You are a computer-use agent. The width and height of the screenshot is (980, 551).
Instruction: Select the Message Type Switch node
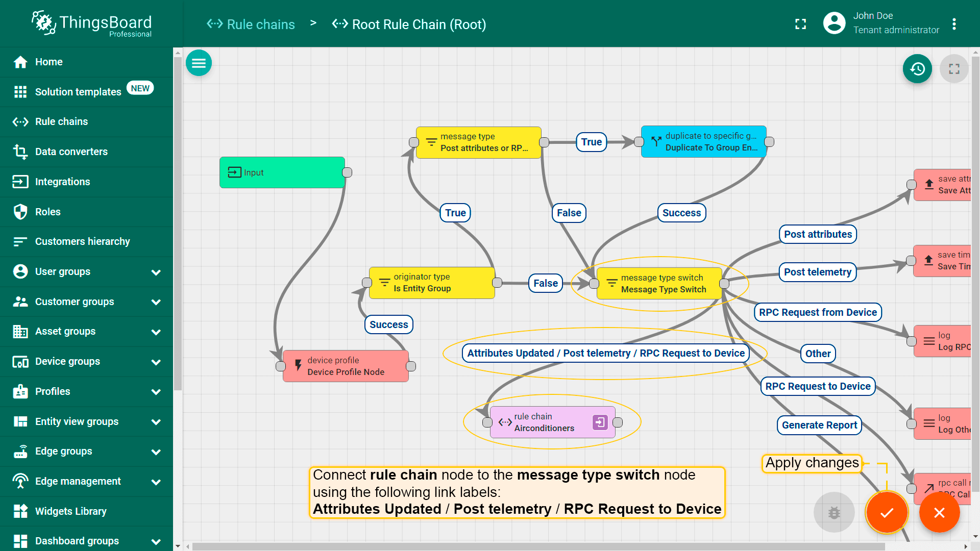[659, 283]
